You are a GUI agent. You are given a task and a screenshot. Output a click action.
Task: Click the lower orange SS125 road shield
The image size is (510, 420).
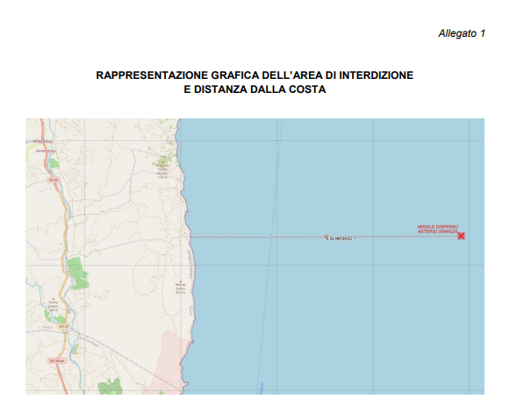(63, 326)
